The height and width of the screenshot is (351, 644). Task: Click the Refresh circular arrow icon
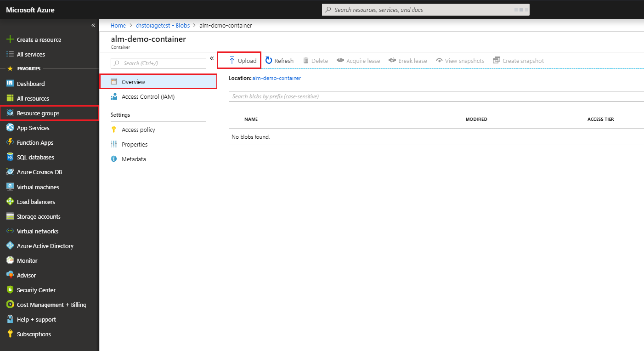coord(269,61)
